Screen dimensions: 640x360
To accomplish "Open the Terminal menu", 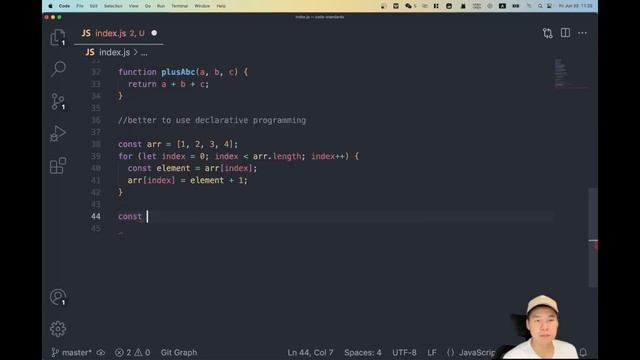I will tap(180, 6).
